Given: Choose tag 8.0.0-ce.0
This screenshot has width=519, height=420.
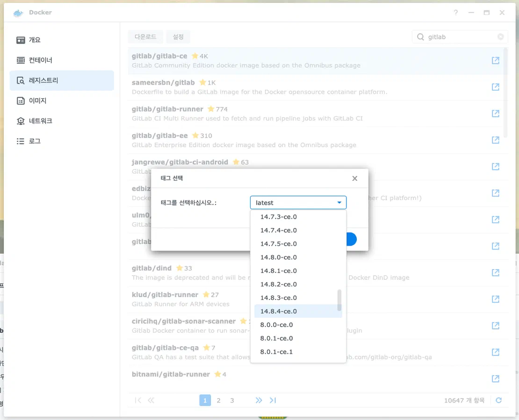Looking at the screenshot, I should coord(298,325).
